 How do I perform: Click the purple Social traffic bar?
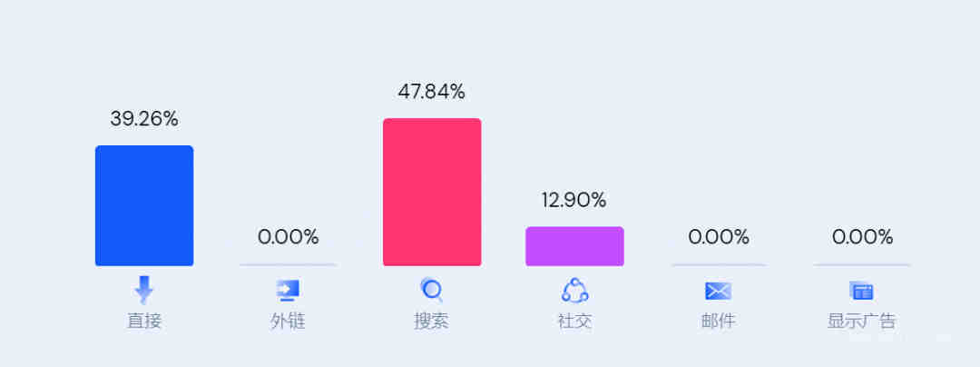tap(575, 246)
